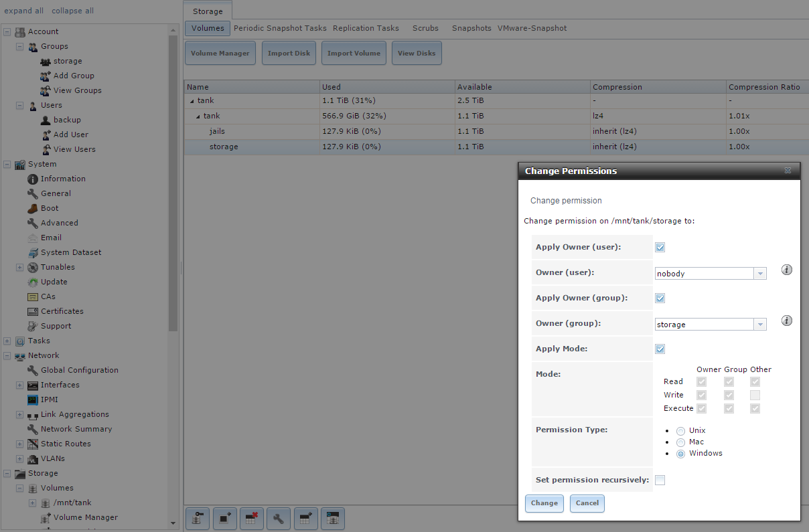Screen dimensions: 809x532
Task: Switch to the Snapshots tab
Action: pos(471,28)
